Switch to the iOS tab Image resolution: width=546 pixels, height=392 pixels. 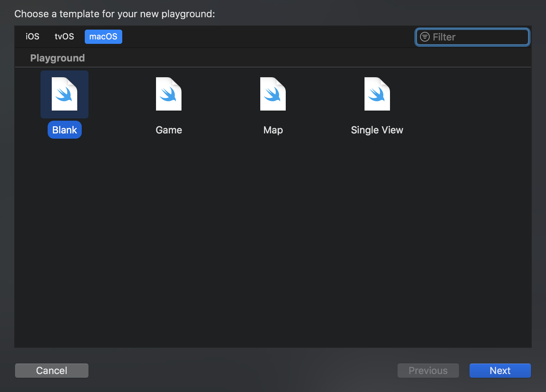point(32,37)
